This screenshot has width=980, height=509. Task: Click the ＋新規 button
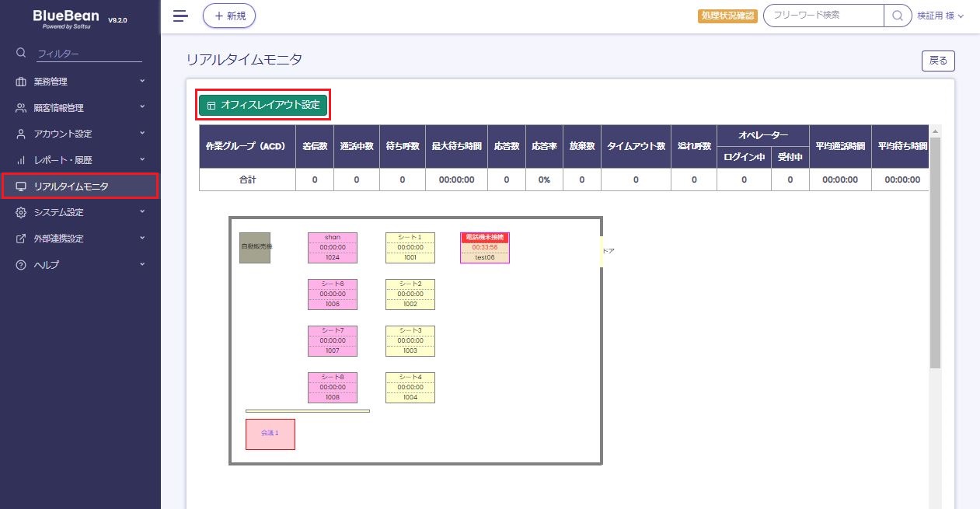click(229, 16)
